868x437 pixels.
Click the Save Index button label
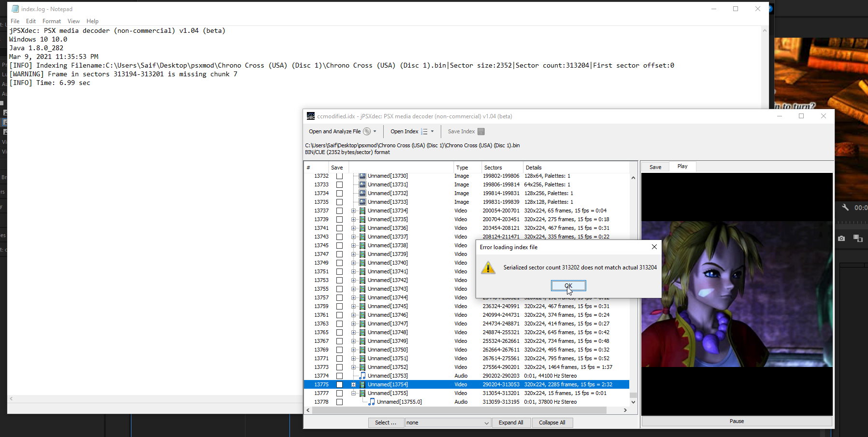tap(461, 131)
